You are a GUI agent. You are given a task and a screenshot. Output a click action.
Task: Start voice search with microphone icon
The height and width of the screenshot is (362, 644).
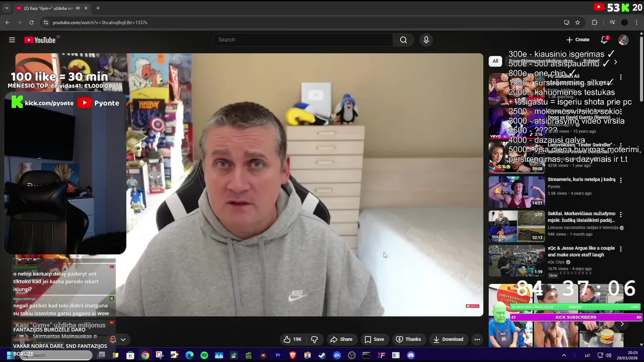coord(426,40)
